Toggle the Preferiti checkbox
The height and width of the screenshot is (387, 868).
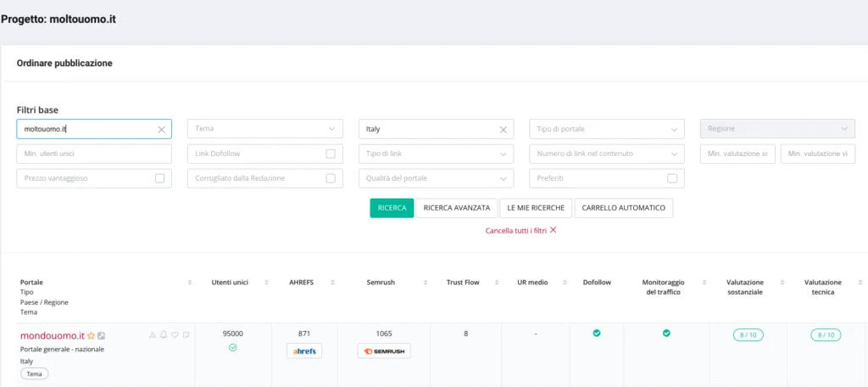click(x=672, y=178)
